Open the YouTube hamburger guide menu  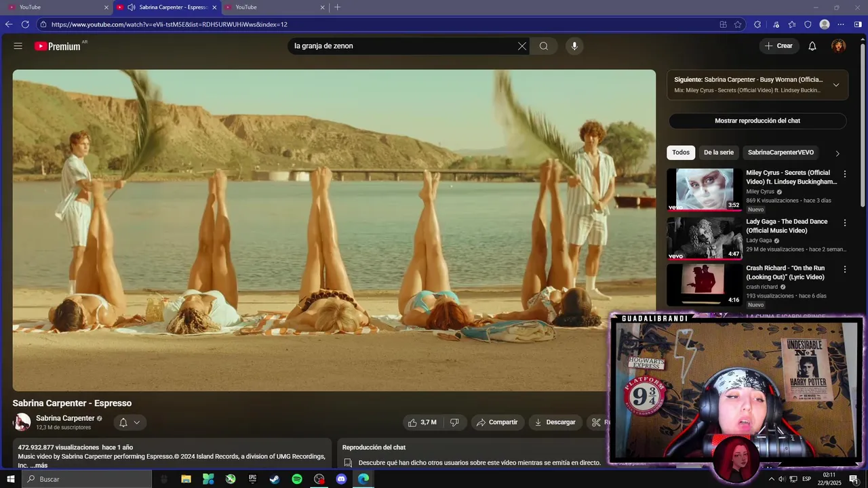18,46
